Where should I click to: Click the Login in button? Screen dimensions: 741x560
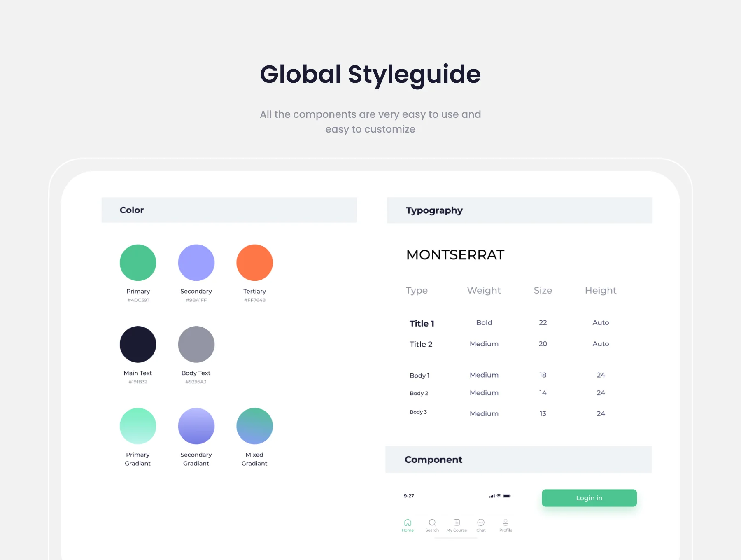click(x=589, y=498)
